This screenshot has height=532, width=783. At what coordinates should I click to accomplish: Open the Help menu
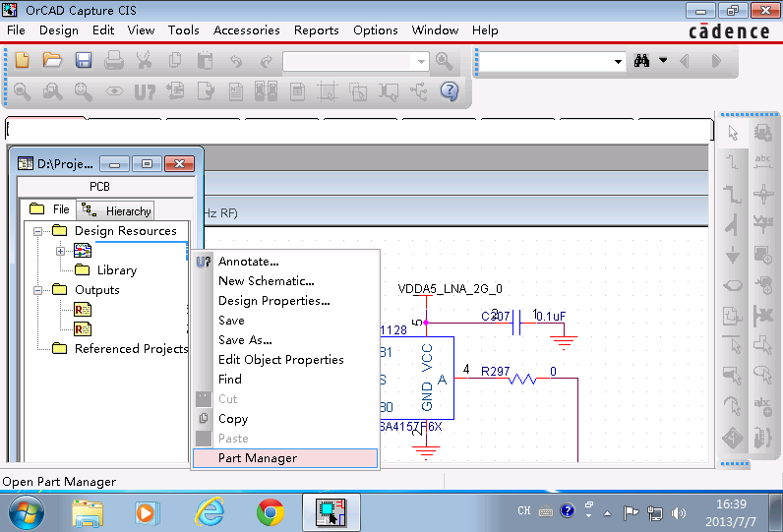pyautogui.click(x=485, y=30)
